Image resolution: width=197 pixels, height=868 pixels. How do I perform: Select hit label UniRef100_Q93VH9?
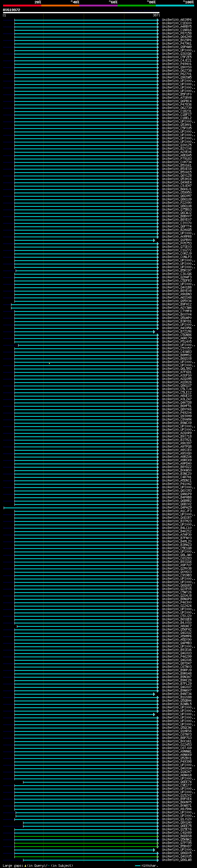click(176, 416)
